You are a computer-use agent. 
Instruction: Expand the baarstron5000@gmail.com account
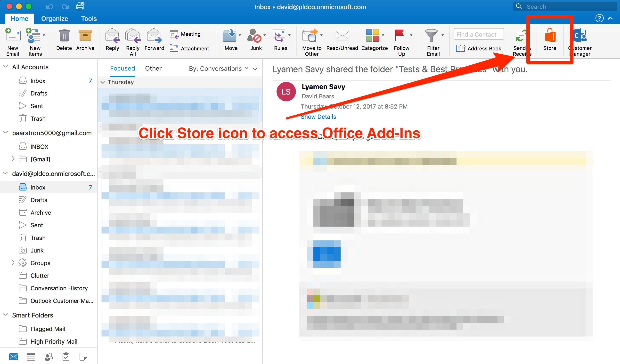tap(6, 133)
